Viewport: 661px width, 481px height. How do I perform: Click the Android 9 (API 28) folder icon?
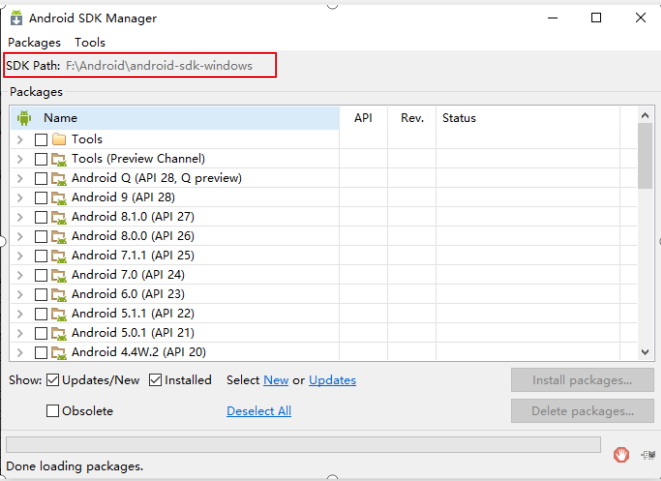pos(59,198)
